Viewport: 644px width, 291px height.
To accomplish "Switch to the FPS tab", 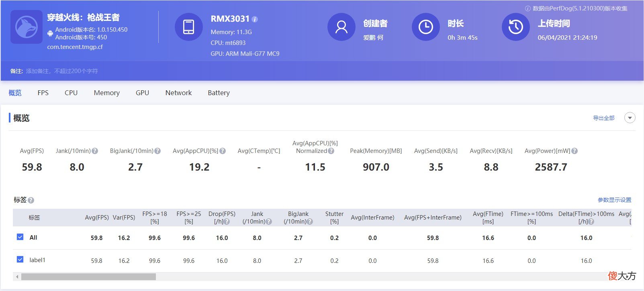I will pos(43,93).
